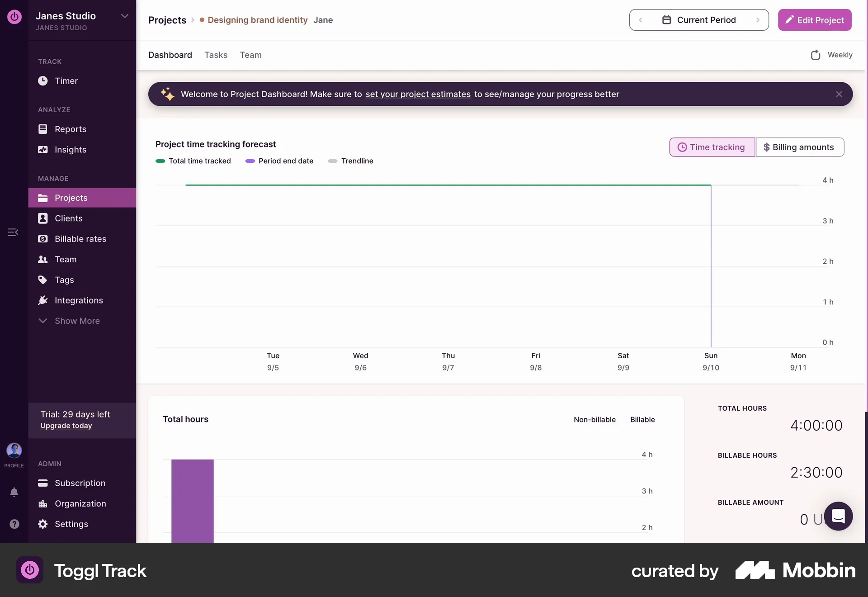868x597 pixels.
Task: Click the notification bell icon
Action: [x=14, y=492]
